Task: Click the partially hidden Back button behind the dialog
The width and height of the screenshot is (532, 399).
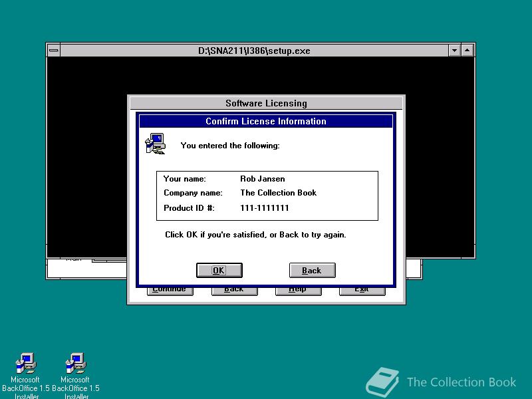Action: pos(235,291)
